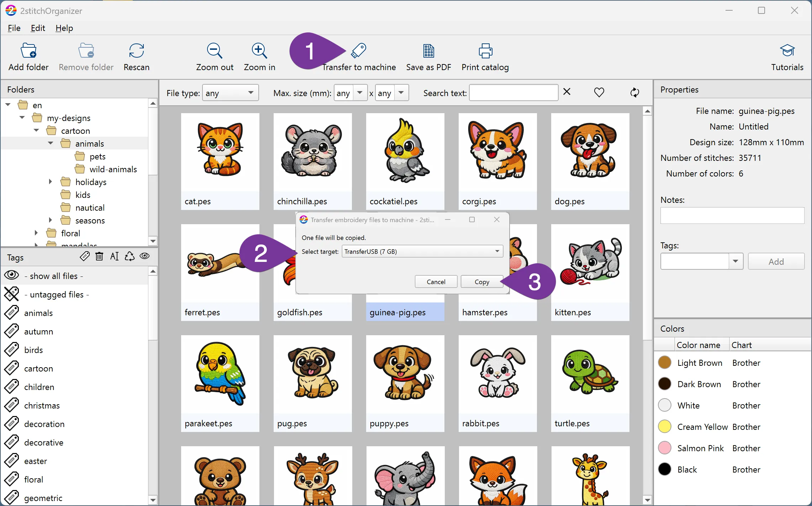Open the File type dropdown
812x506 pixels.
(x=231, y=93)
